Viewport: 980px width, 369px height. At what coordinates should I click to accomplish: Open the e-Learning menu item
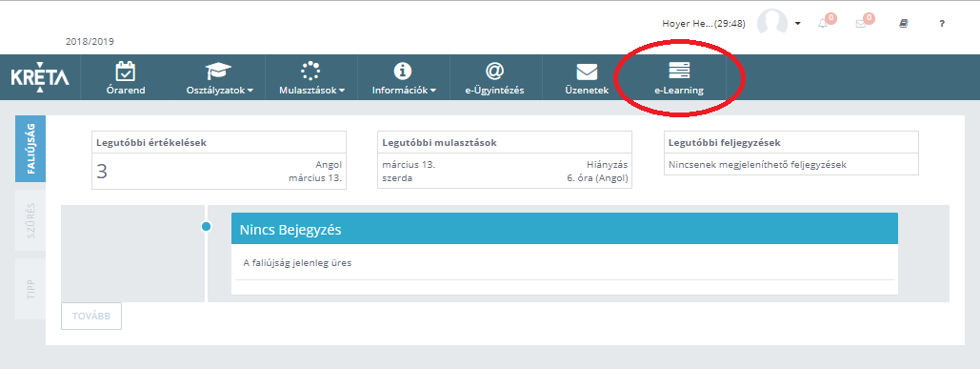coord(679,77)
